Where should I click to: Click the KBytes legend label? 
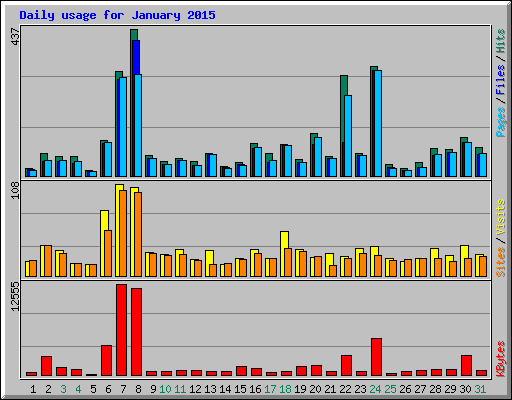(x=500, y=359)
